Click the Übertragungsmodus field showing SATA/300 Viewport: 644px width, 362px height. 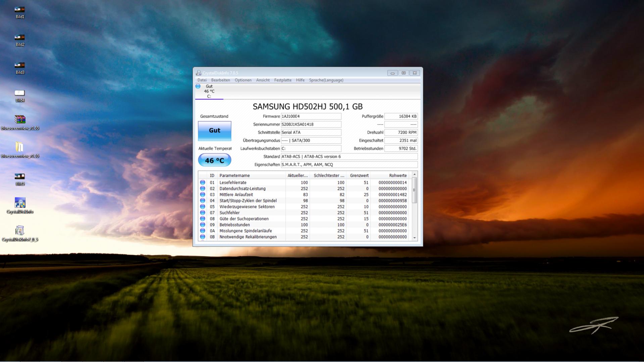[311, 141]
